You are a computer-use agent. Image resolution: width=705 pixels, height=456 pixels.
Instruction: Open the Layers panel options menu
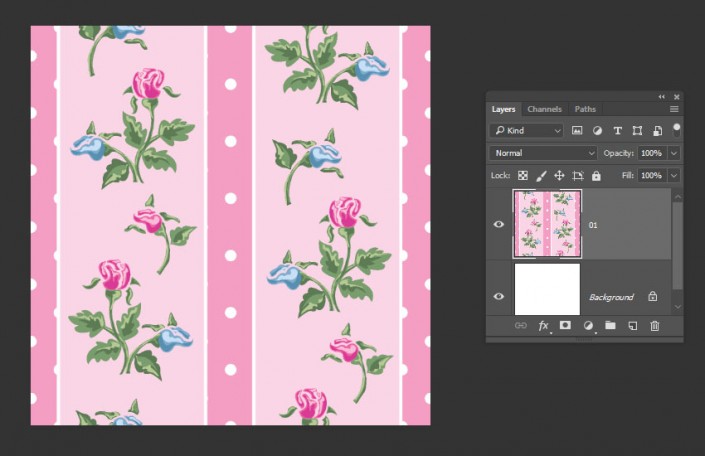674,109
